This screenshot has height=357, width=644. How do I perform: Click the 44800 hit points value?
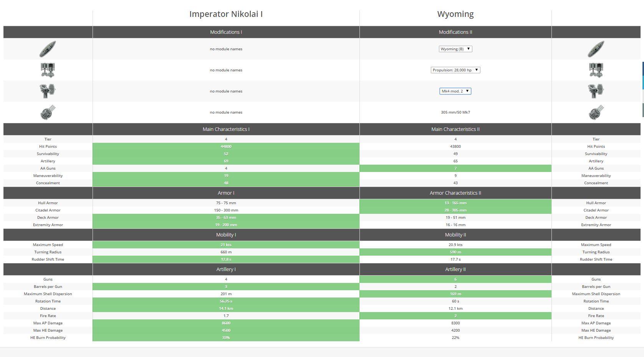226,146
